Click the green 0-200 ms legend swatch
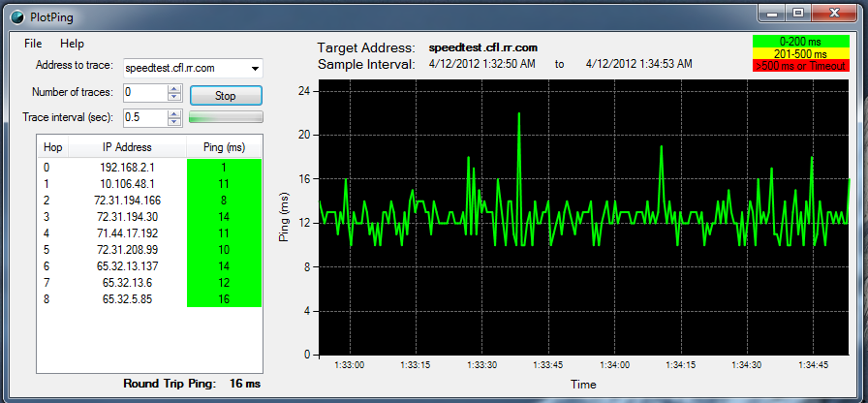The height and width of the screenshot is (403, 868). click(x=800, y=42)
